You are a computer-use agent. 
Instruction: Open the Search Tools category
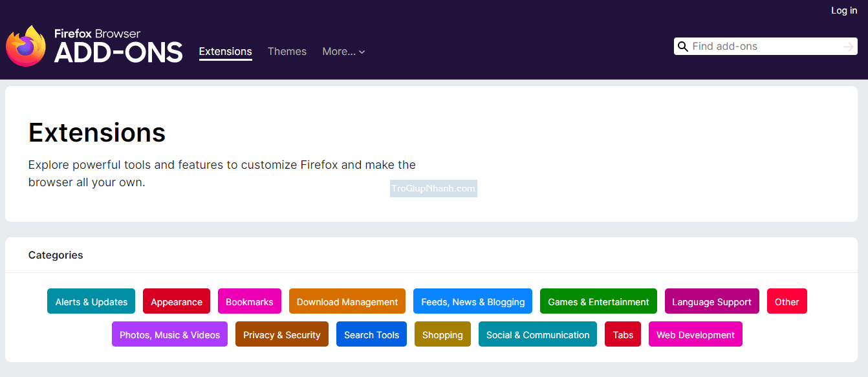coord(371,335)
